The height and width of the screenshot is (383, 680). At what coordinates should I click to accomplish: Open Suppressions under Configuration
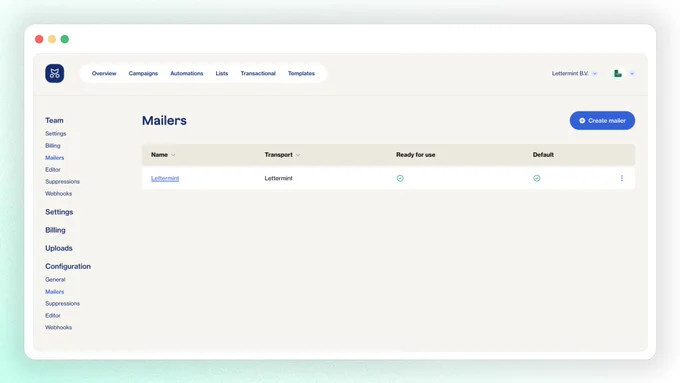pyautogui.click(x=62, y=304)
